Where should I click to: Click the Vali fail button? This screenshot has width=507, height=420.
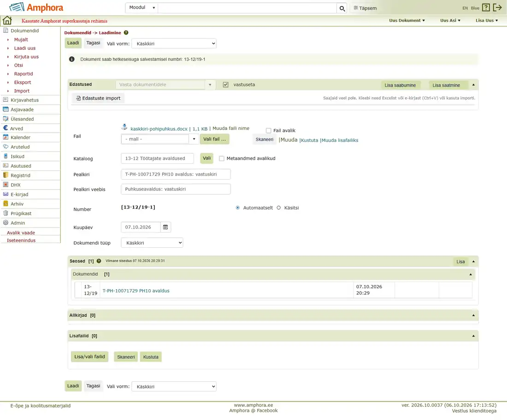pos(215,139)
